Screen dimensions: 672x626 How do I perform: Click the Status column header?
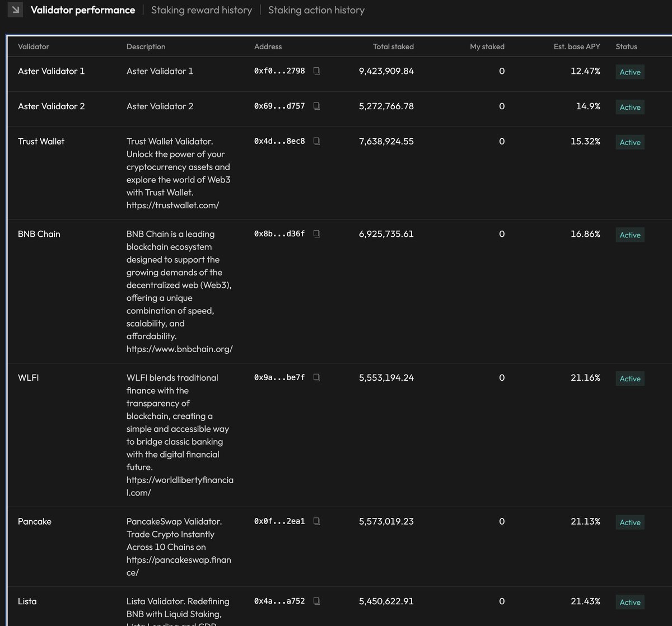(627, 46)
